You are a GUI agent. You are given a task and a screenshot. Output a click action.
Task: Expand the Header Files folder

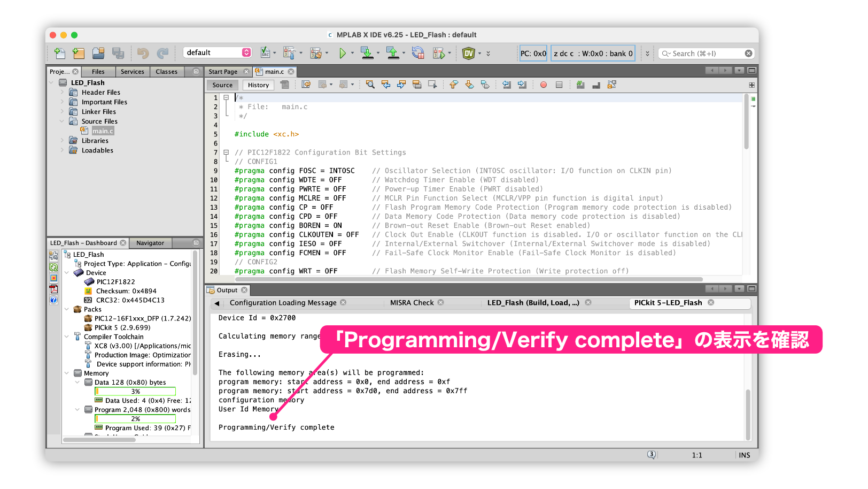(x=62, y=92)
